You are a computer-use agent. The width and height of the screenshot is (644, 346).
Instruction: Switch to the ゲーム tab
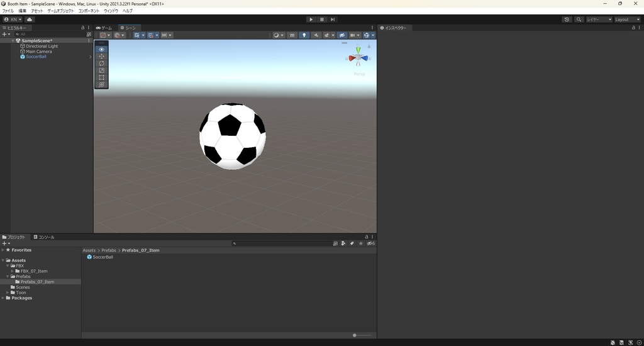pyautogui.click(x=104, y=28)
